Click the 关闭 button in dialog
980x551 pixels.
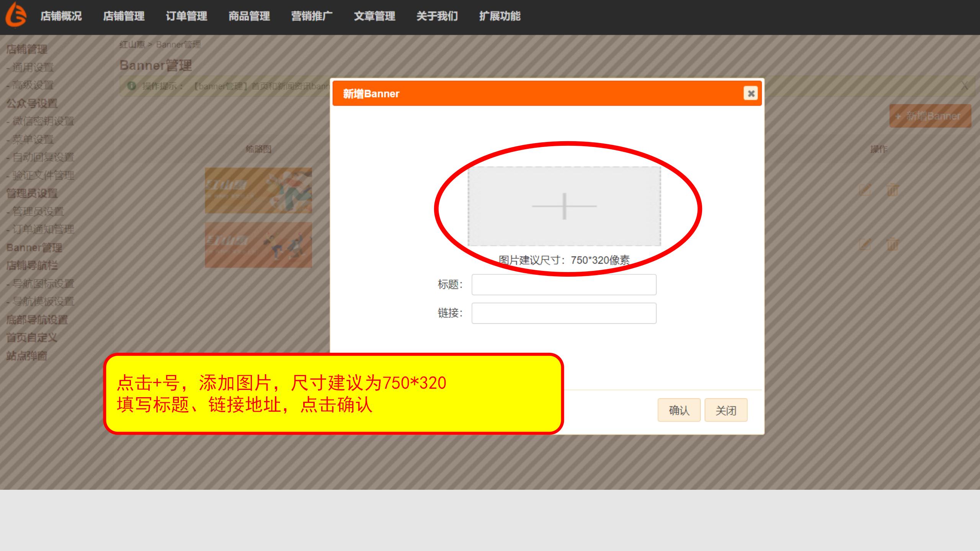click(x=726, y=410)
